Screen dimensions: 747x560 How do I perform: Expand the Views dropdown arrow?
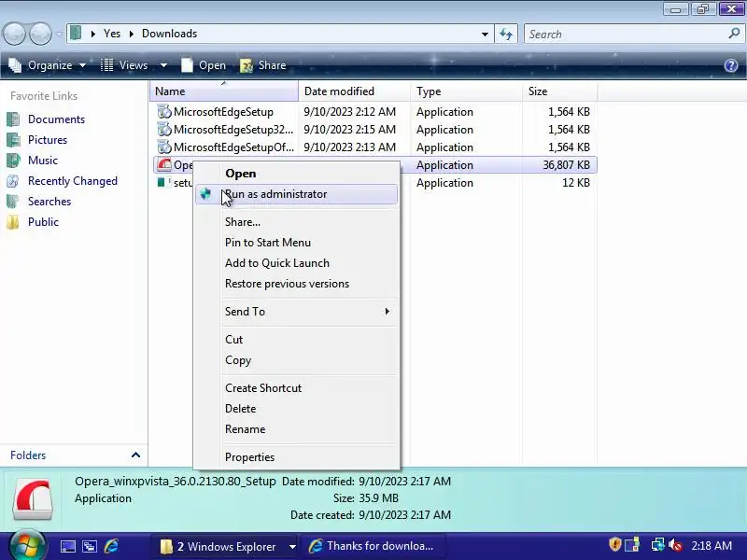[163, 65]
